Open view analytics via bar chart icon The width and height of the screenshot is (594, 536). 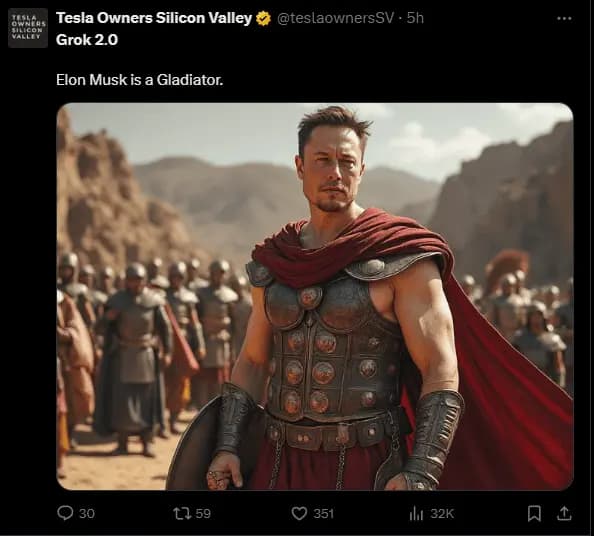pos(416,513)
